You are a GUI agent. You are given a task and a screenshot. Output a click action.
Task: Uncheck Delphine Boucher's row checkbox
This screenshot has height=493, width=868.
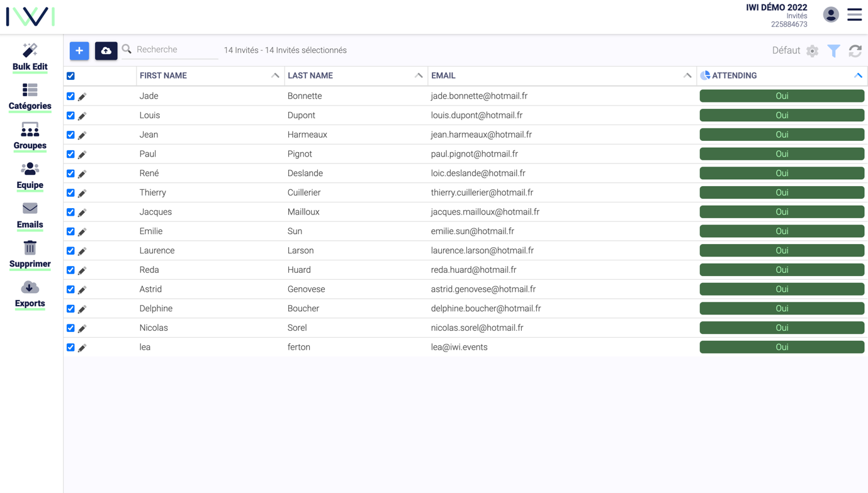click(x=70, y=309)
